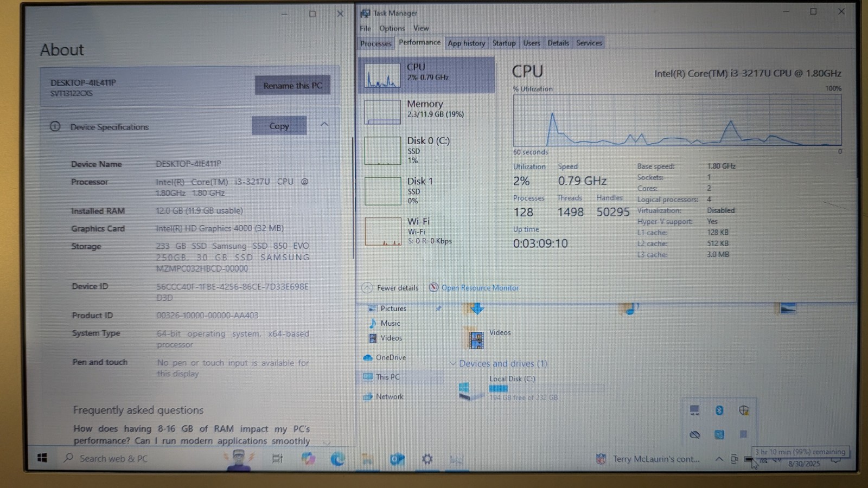Collapse the Devices and drives group
The width and height of the screenshot is (868, 488).
tap(453, 363)
